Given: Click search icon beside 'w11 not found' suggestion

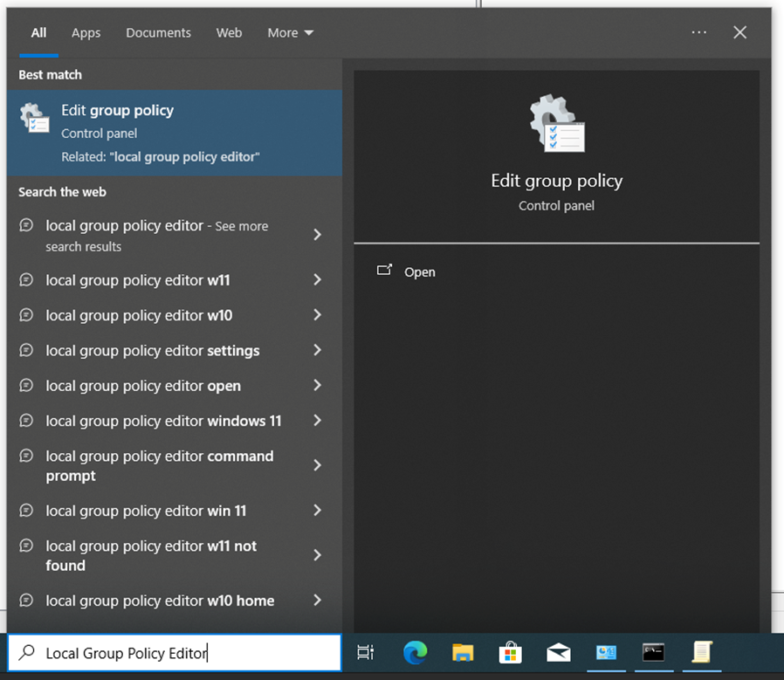Looking at the screenshot, I should pyautogui.click(x=26, y=545).
